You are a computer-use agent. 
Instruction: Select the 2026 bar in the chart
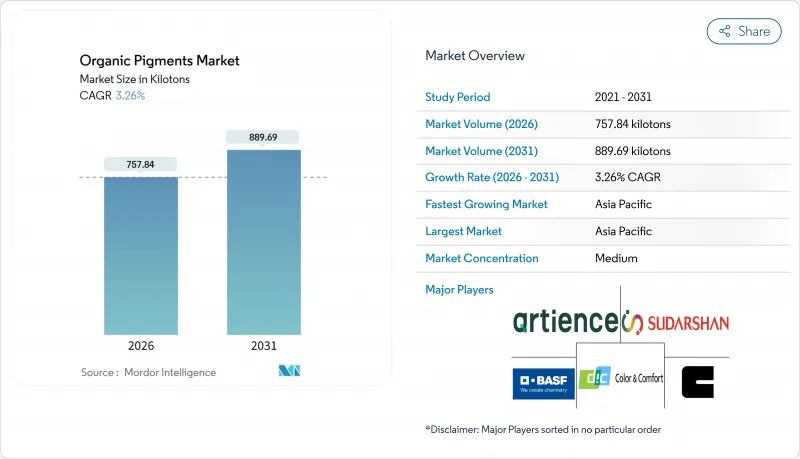pos(141,256)
